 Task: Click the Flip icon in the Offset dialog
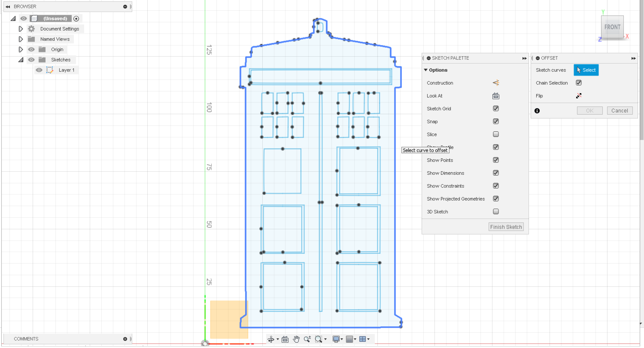click(579, 96)
